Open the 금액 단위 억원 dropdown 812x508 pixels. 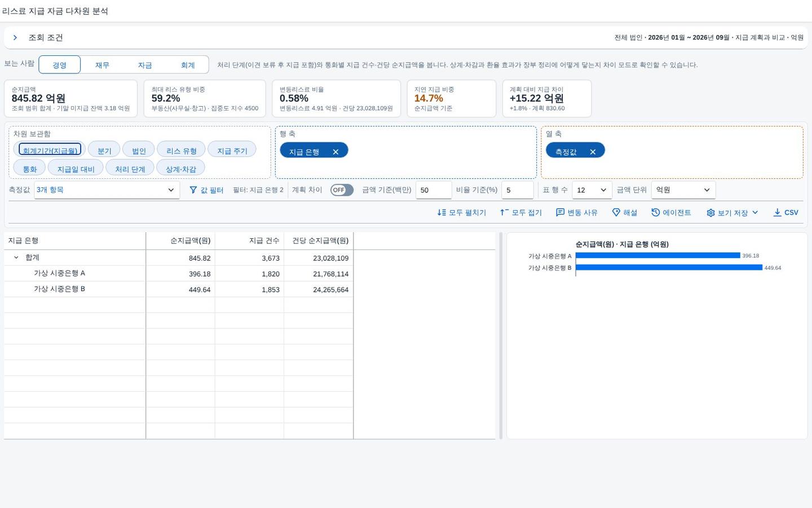683,190
